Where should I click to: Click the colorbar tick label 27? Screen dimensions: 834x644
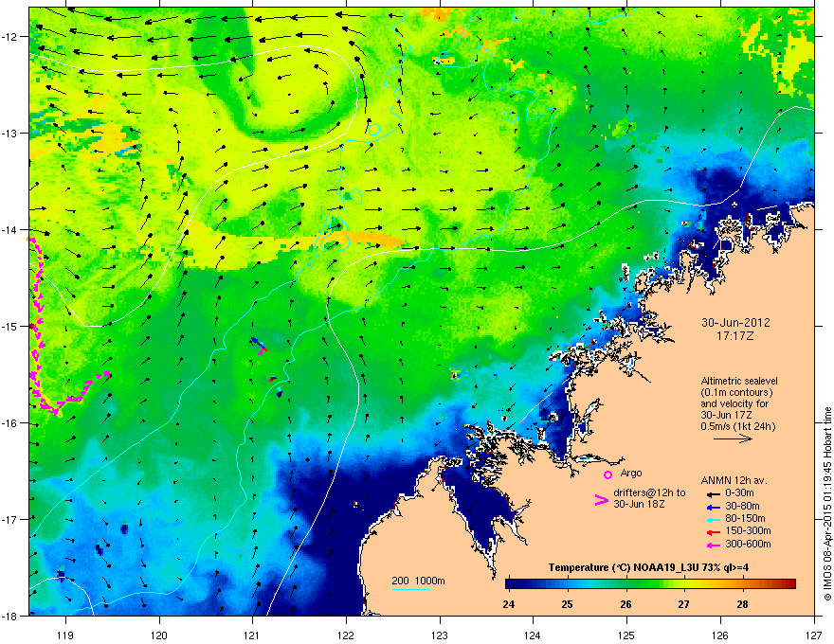tap(684, 604)
